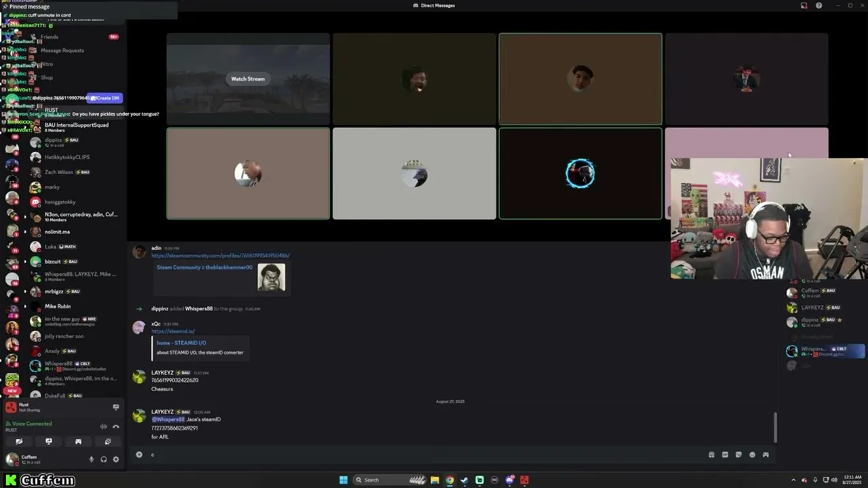Open the Windows Start menu
Screen dimensions: 868x488
[344, 480]
